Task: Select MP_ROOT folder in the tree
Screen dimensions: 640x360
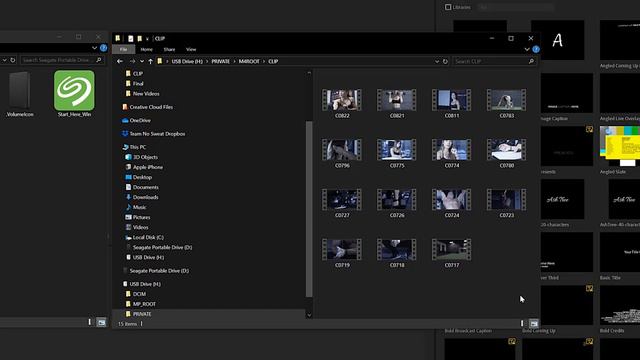Action: pyautogui.click(x=140, y=304)
